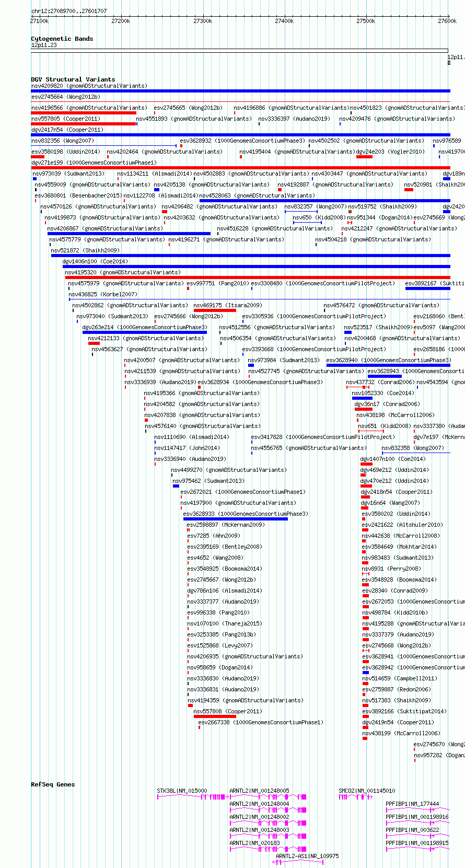Click the 12p11.23 cytogenetic band bar
The height and width of the screenshot is (868, 465).
pos(239,51)
